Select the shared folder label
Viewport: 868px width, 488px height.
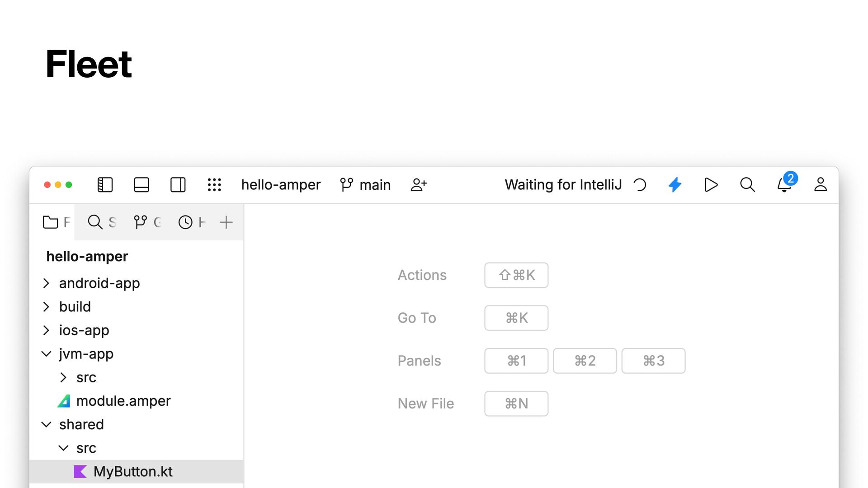click(81, 424)
